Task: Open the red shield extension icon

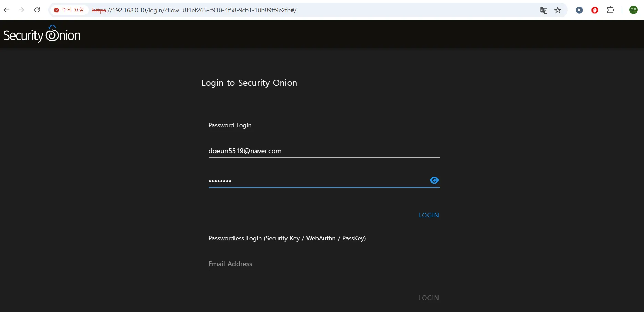Action: click(595, 10)
